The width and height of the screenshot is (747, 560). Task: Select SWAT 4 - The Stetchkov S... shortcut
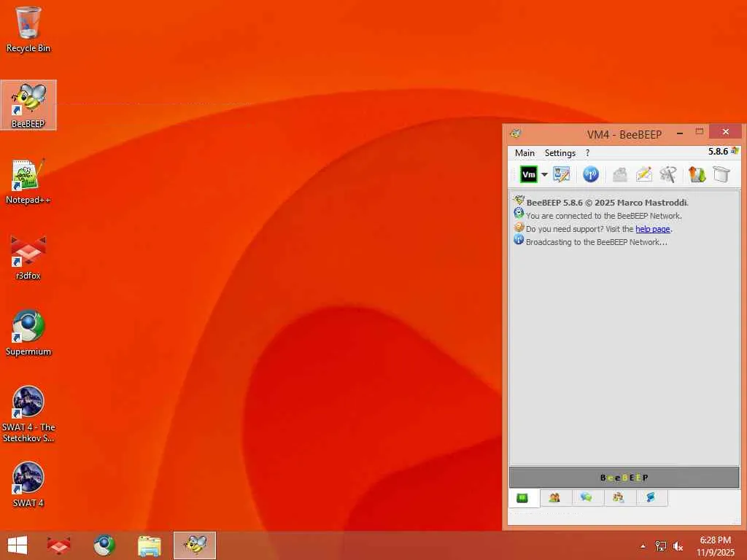[x=28, y=414]
